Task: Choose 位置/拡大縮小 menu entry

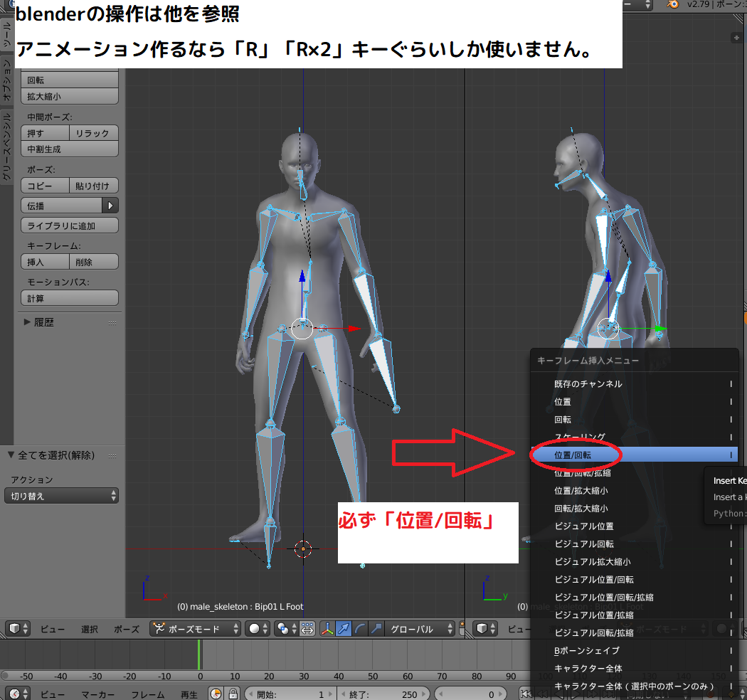Action: point(635,490)
